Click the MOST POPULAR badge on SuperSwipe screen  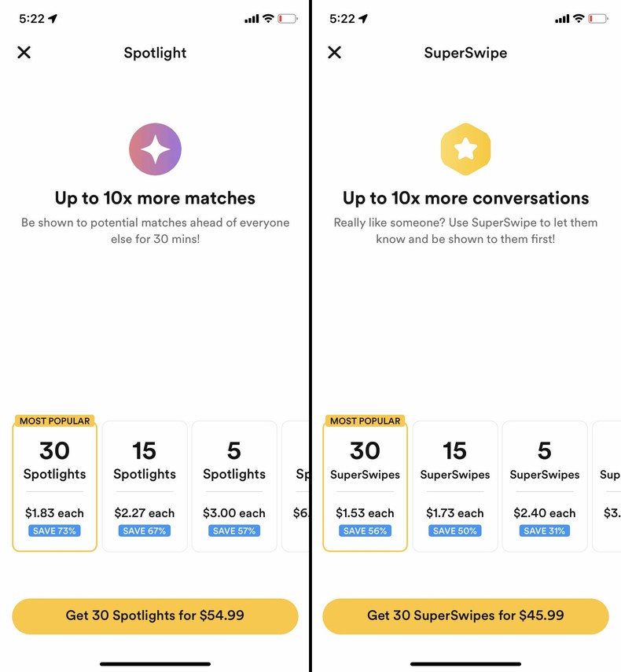click(363, 421)
